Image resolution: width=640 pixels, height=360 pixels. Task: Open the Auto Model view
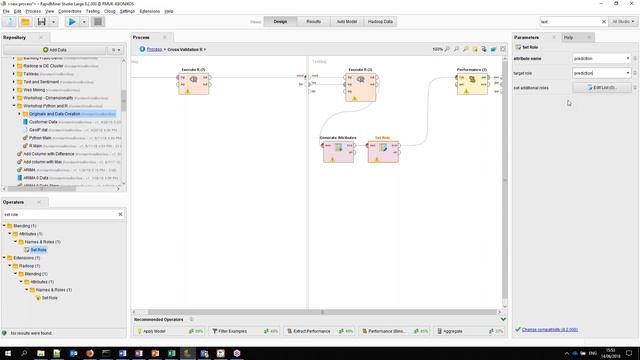[347, 22]
